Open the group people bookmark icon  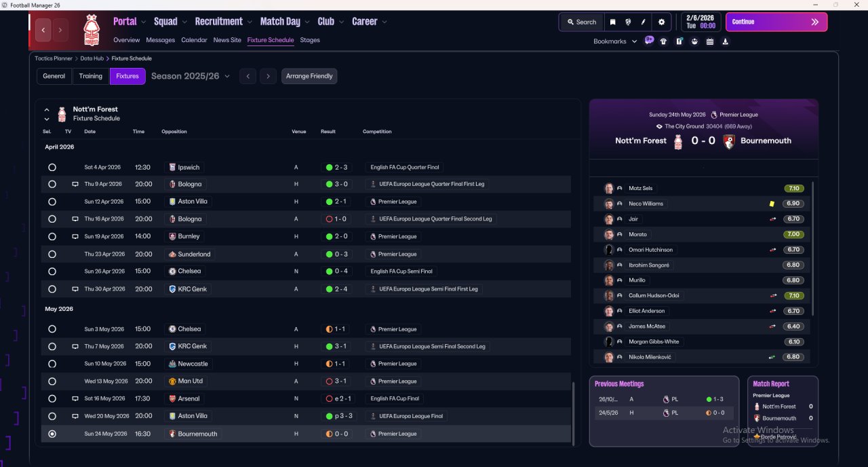pyautogui.click(x=694, y=41)
